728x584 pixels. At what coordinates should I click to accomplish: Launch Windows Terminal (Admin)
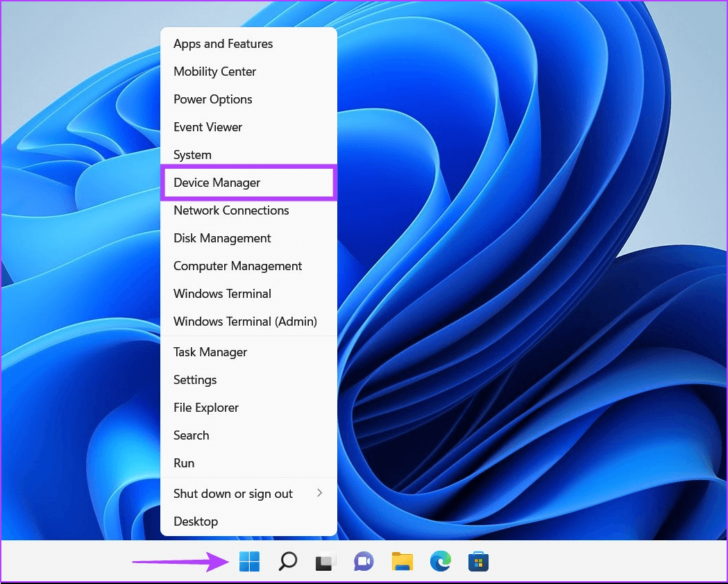[x=248, y=322]
